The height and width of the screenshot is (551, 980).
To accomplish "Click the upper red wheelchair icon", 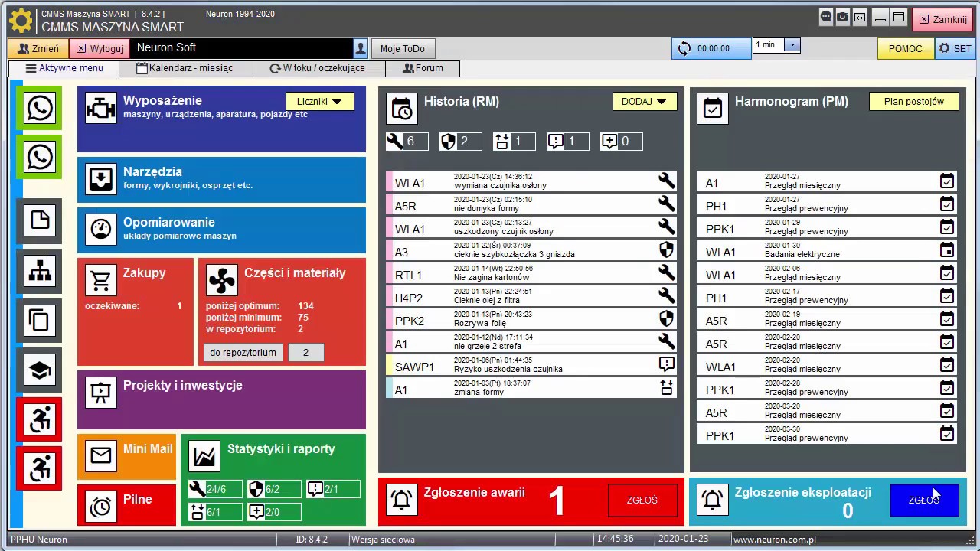I will (40, 419).
